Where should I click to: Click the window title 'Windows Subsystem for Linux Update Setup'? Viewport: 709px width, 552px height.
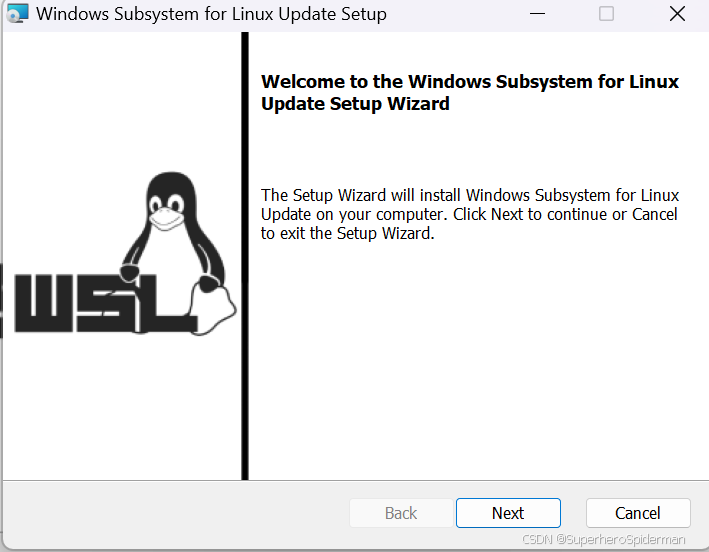click(x=211, y=14)
